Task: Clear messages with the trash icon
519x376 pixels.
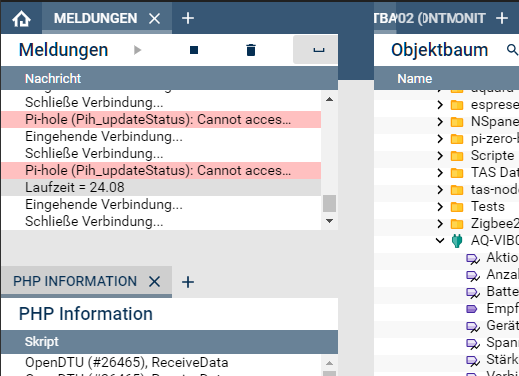Action: pyautogui.click(x=251, y=50)
